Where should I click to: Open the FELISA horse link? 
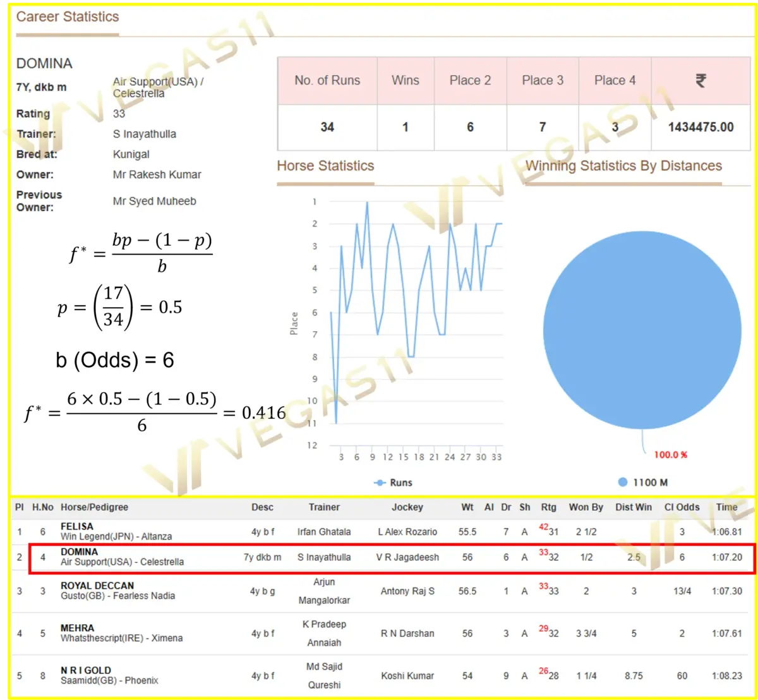pyautogui.click(x=77, y=526)
